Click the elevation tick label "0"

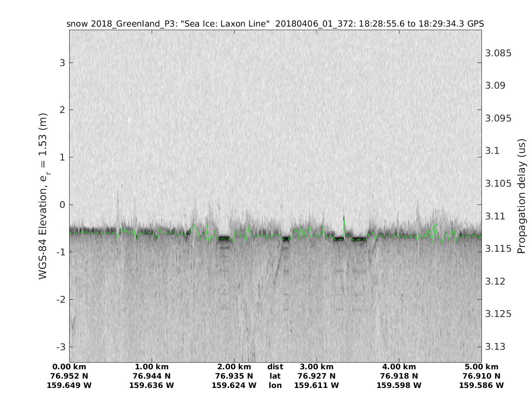63,205
